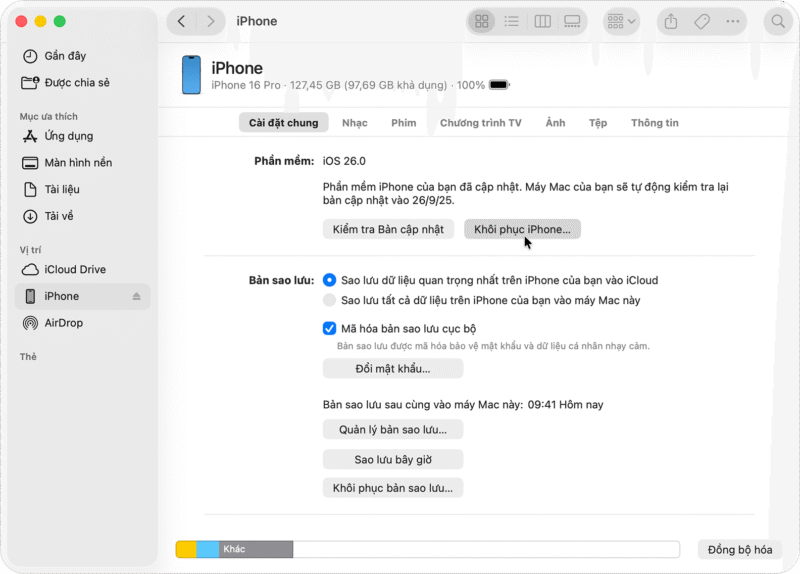Go forward with the right chevron
This screenshot has width=800, height=574.
click(210, 21)
